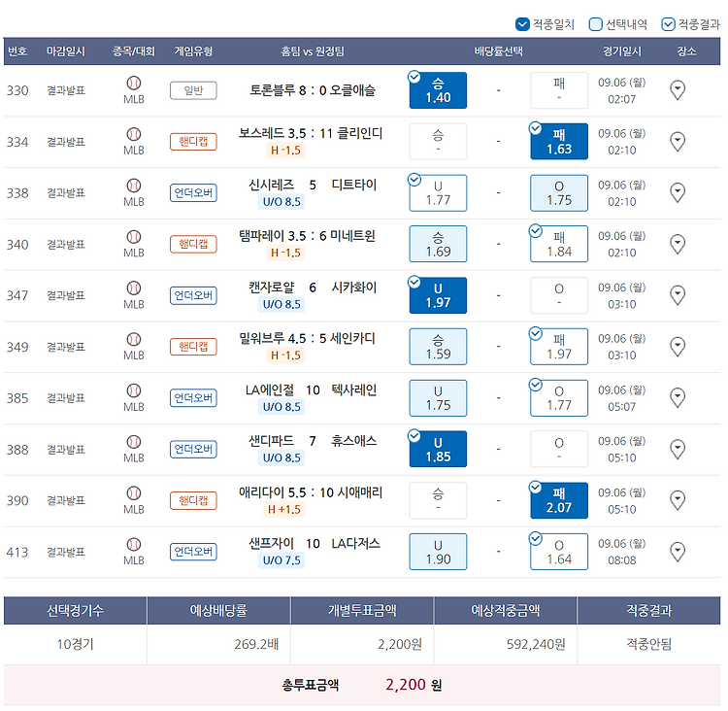Click 핸디캡 tag in row 334
This screenshot has width=728, height=711.
pyautogui.click(x=193, y=142)
